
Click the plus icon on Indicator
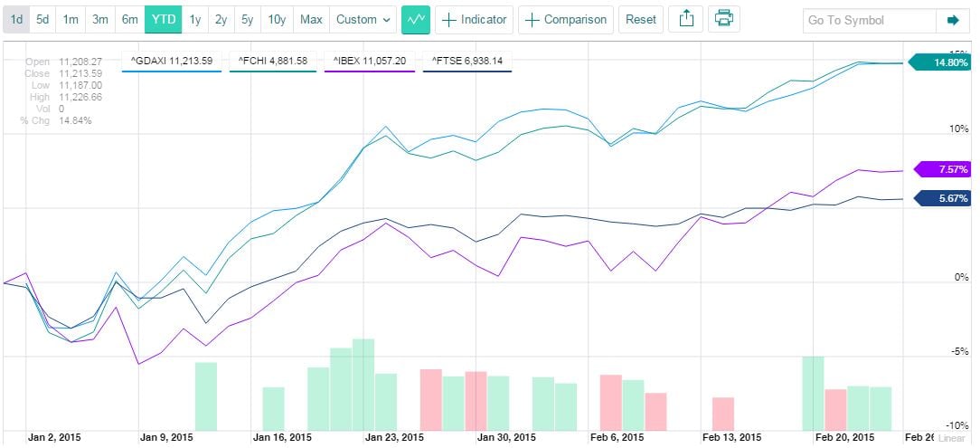tap(448, 20)
